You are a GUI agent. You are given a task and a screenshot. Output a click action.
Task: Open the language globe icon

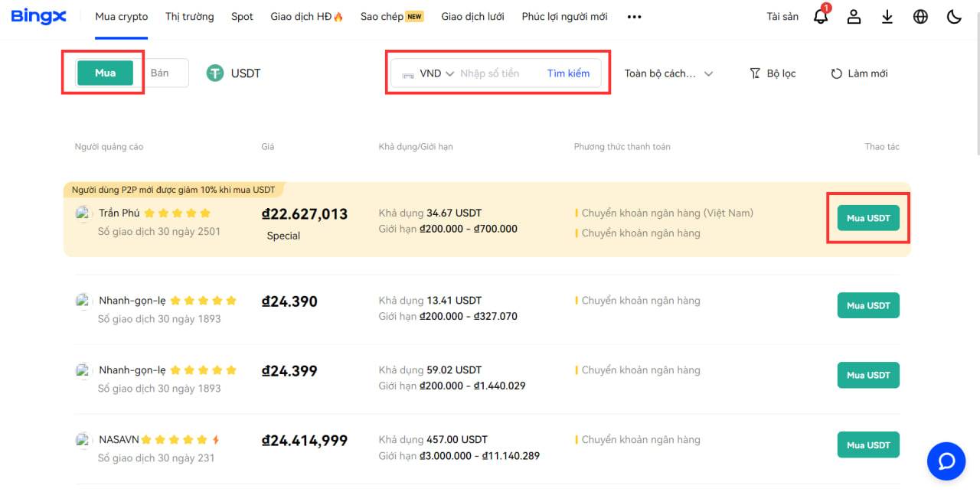pyautogui.click(x=920, y=17)
